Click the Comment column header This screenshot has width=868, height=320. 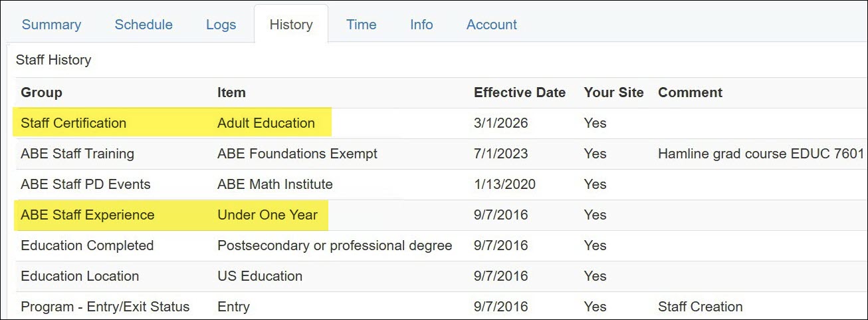690,92
